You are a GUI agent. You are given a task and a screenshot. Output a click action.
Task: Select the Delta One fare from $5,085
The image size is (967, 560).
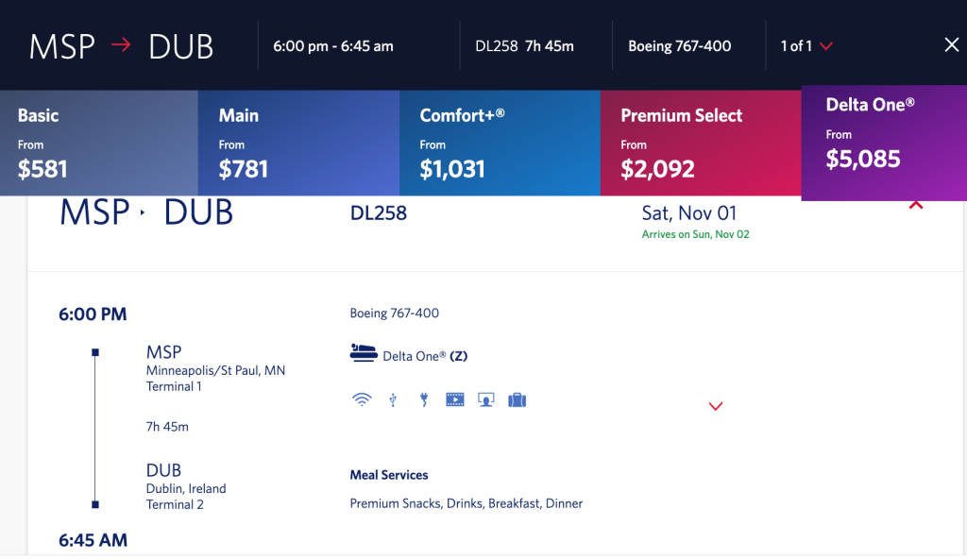(x=884, y=144)
